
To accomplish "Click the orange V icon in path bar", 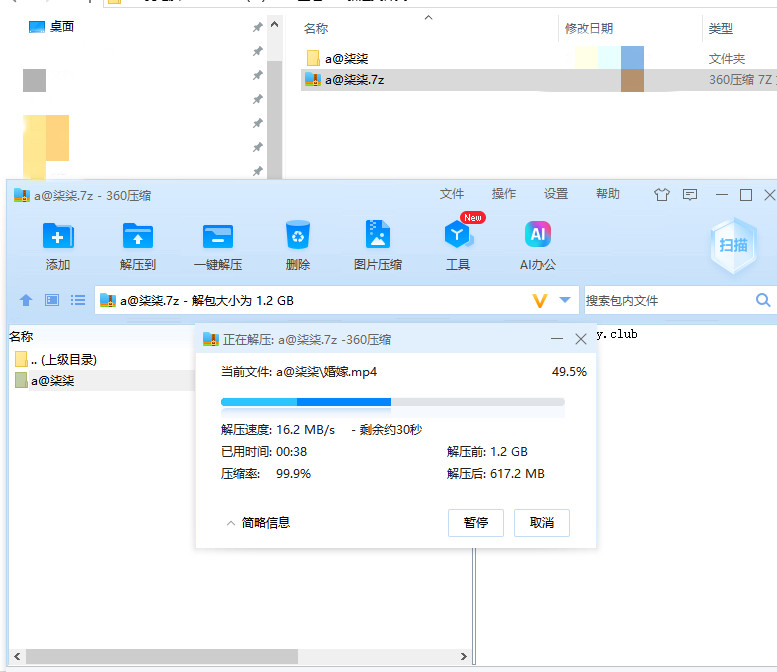I will coord(540,301).
